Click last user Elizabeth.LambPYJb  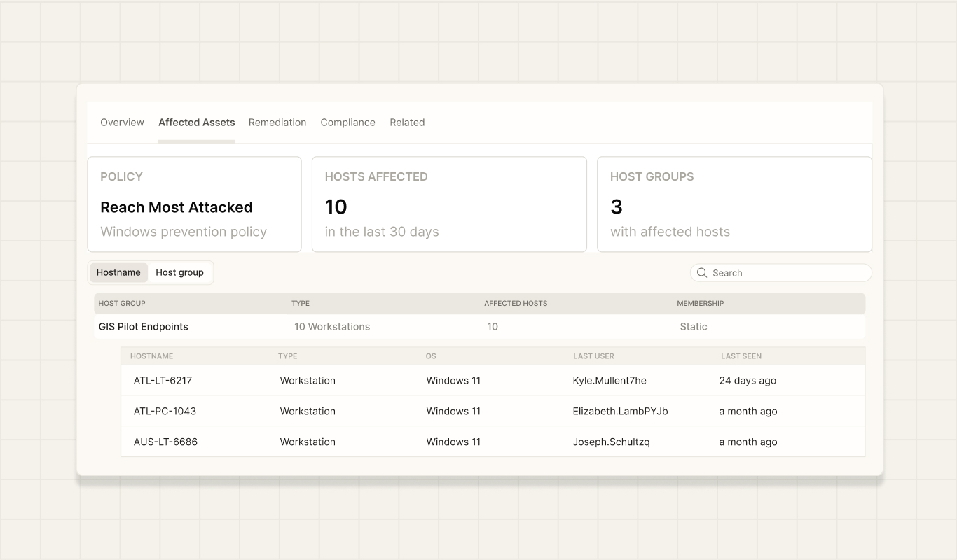620,412
